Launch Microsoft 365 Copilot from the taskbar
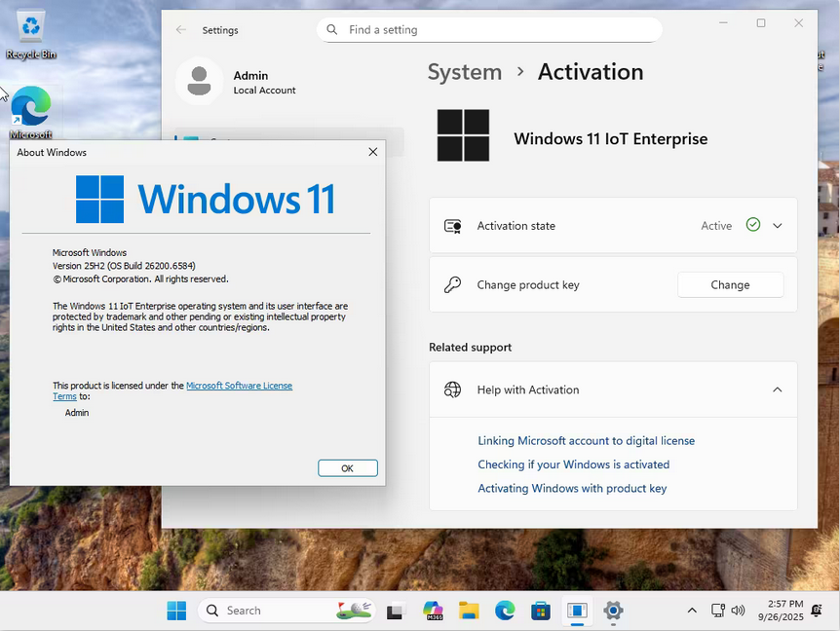The height and width of the screenshot is (631, 840). pyautogui.click(x=433, y=611)
